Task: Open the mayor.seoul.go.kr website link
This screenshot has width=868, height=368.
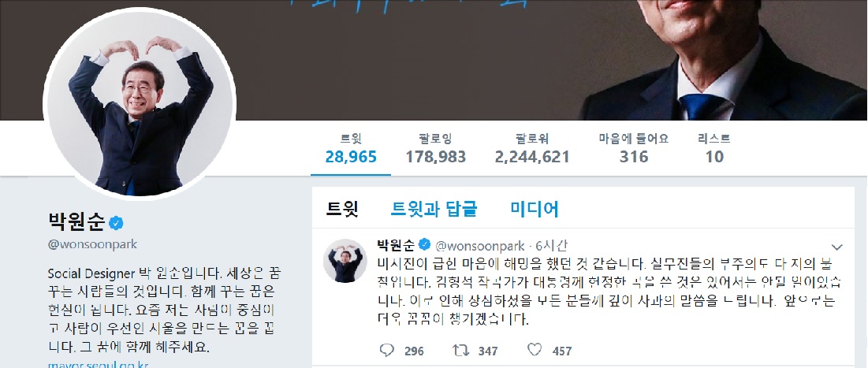Action: coord(98,365)
